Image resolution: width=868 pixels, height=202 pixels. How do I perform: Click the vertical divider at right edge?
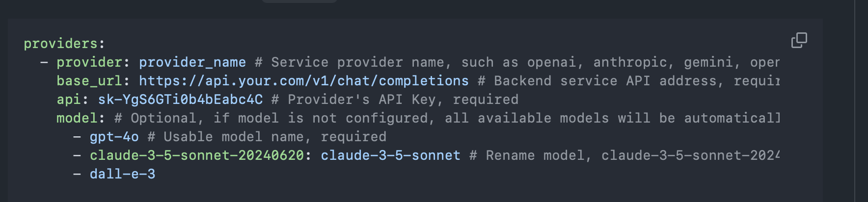pyautogui.click(x=855, y=101)
